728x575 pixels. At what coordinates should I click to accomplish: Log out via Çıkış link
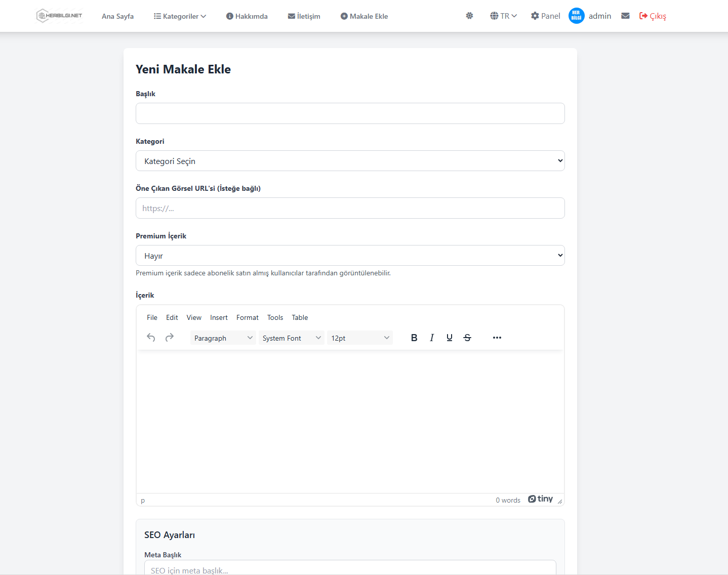(x=653, y=16)
